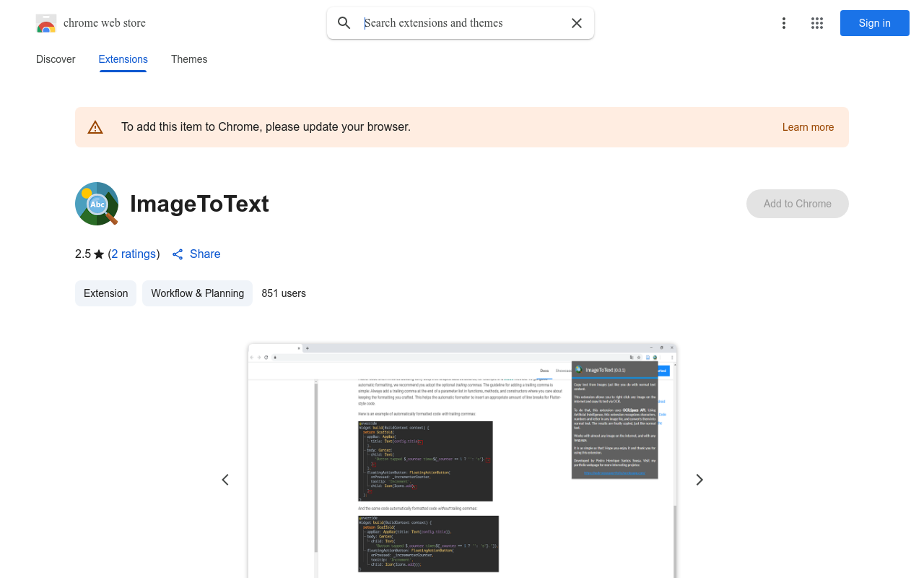Image resolution: width=924 pixels, height=578 pixels.
Task: Click the Sign in button
Action: pos(875,23)
